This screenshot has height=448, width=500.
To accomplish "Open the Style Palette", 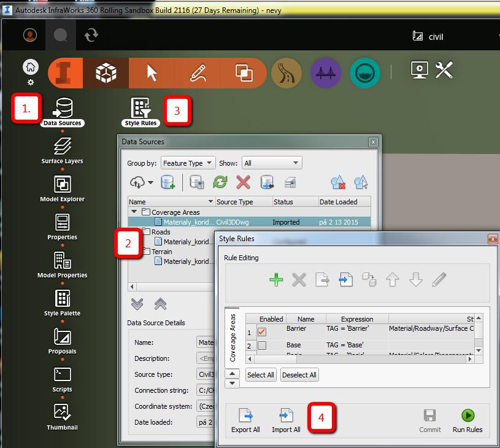I will tap(62, 303).
